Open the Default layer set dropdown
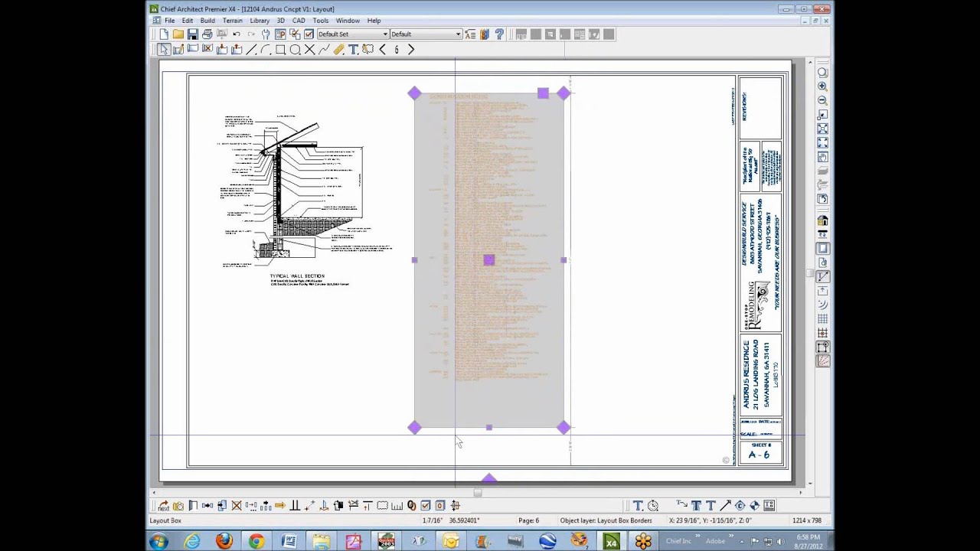Viewport: 980px width, 551px height. click(x=426, y=34)
